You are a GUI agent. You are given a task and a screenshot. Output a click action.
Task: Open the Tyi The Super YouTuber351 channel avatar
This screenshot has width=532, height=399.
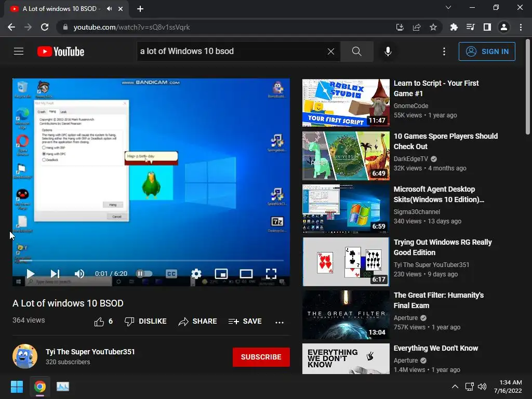point(25,356)
